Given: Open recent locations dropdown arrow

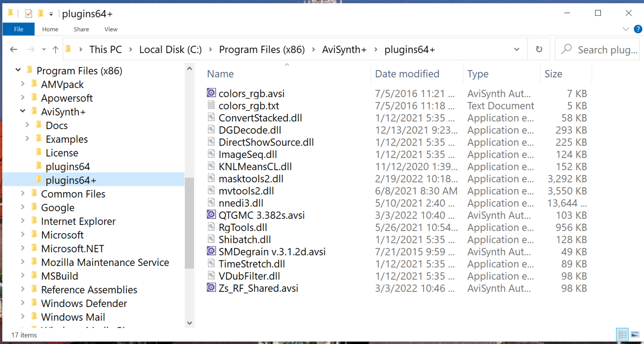Looking at the screenshot, I should coord(44,49).
